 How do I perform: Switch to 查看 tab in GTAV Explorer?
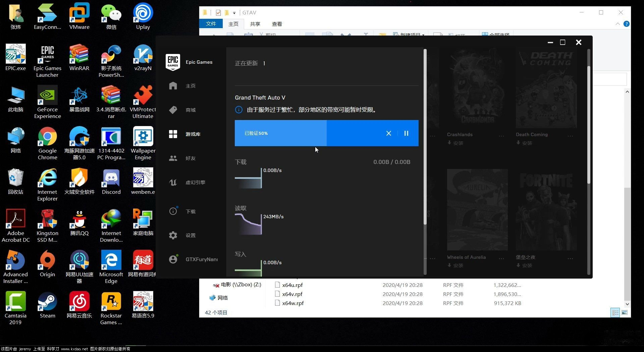pyautogui.click(x=277, y=24)
